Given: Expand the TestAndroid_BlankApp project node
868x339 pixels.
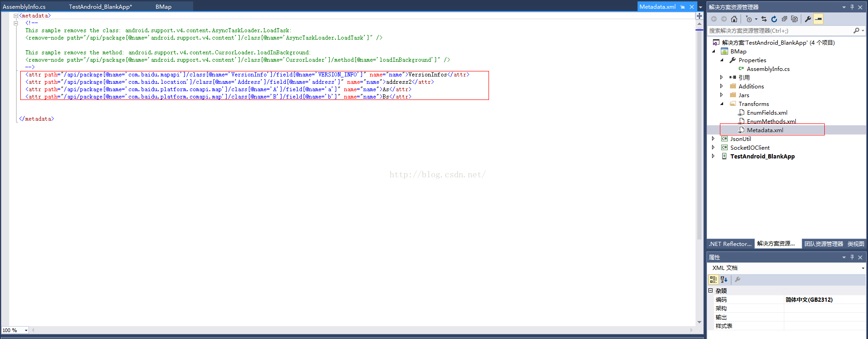Looking at the screenshot, I should 713,156.
